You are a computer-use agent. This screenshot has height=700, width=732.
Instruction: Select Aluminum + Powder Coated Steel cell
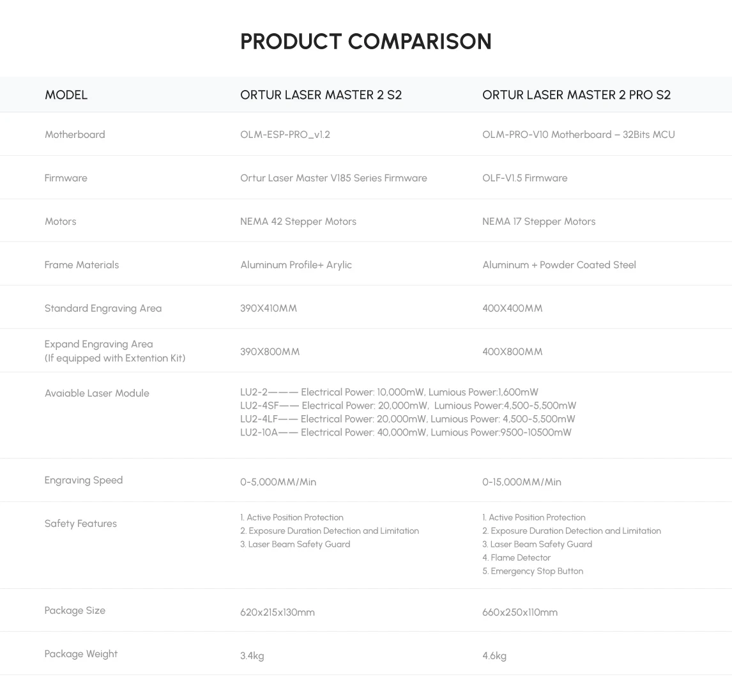coord(559,264)
